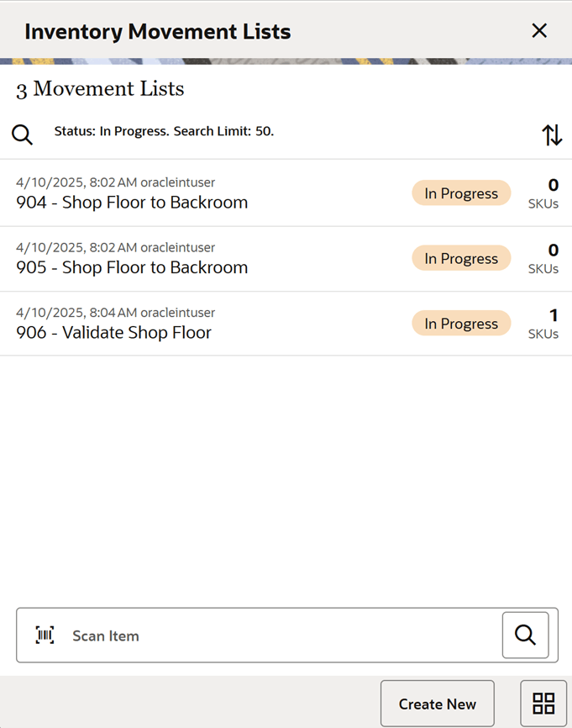The image size is (572, 728).
Task: Select the barcode scan icon in Scan Item field
Action: (x=44, y=636)
